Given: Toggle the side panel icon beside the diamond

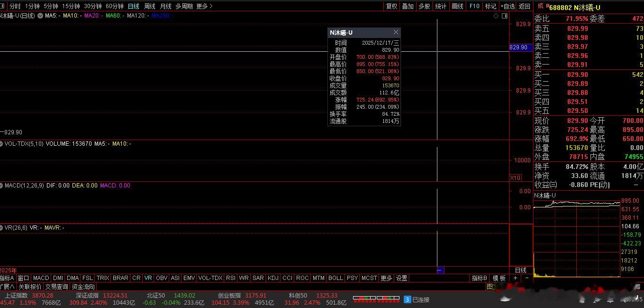Looking at the screenshot, I should point(505,16).
